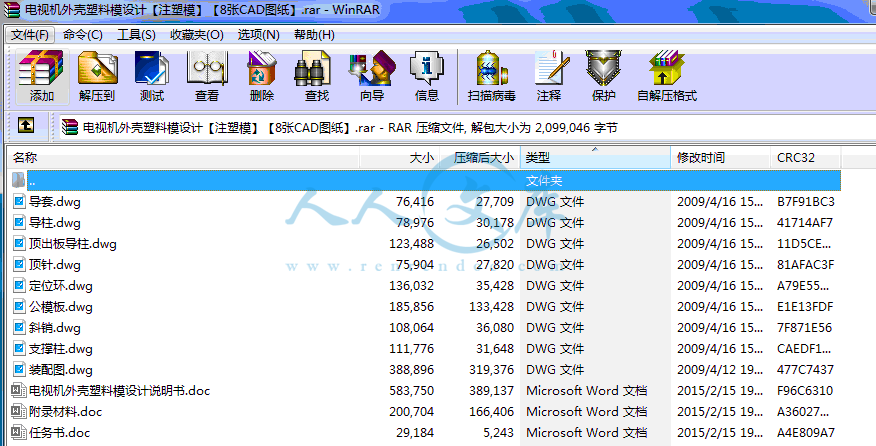
Task: Start 扫描病毒 (Virus Scan)
Action: coord(492,77)
